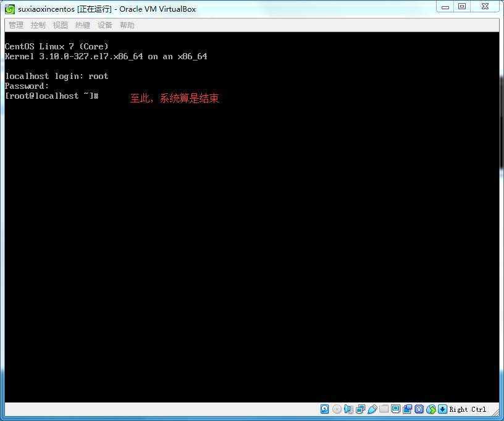
Task: Click the hard disk activity status icon
Action: pyautogui.click(x=325, y=409)
